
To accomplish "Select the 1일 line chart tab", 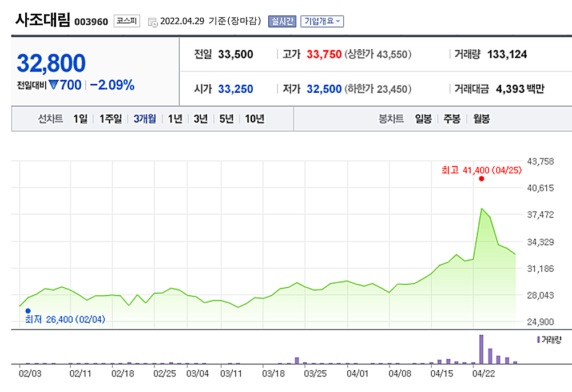I will tap(80, 118).
